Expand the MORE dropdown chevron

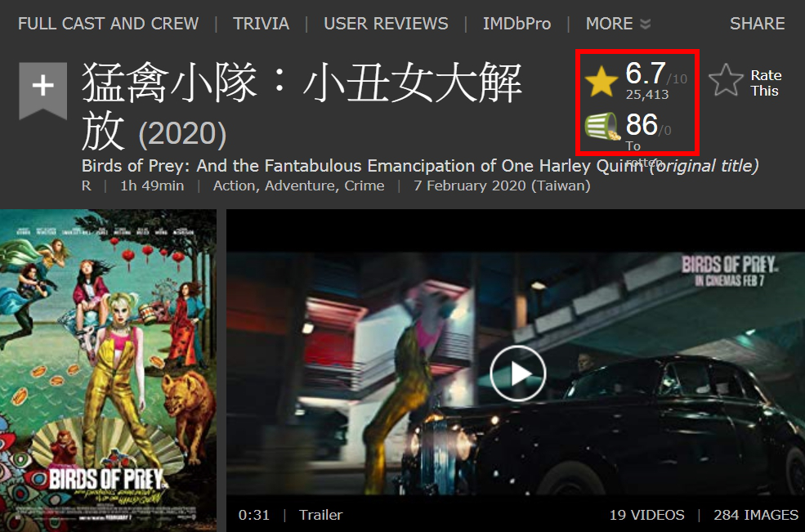click(x=646, y=24)
